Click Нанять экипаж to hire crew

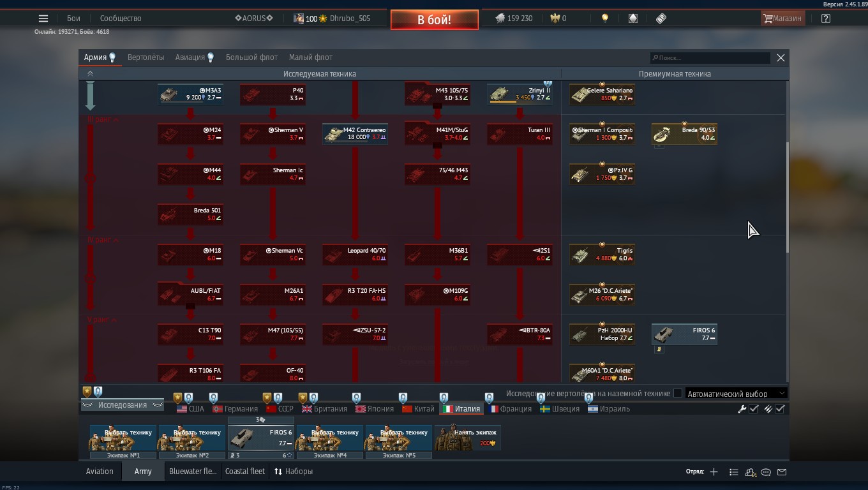click(468, 438)
